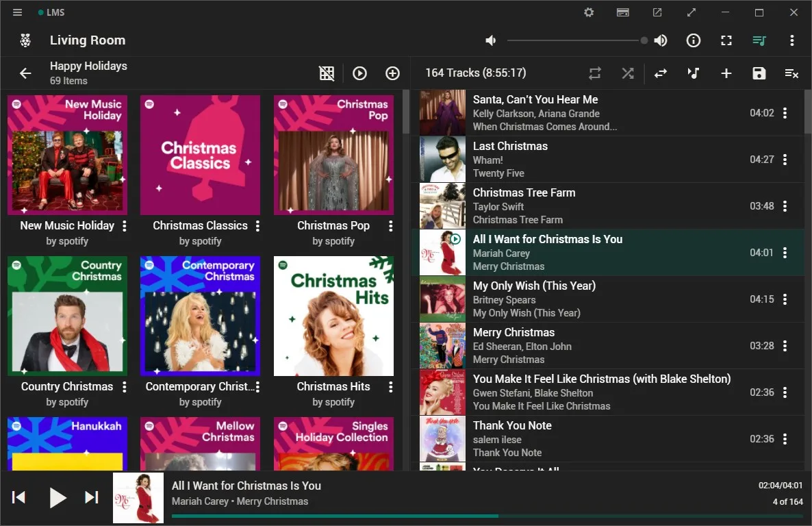This screenshot has height=526, width=812.
Task: Open menu for Christmas Tree Farm track
Action: click(785, 206)
